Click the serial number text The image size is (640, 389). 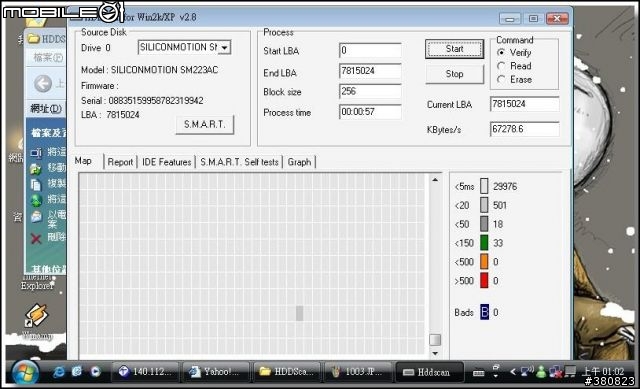[156, 101]
